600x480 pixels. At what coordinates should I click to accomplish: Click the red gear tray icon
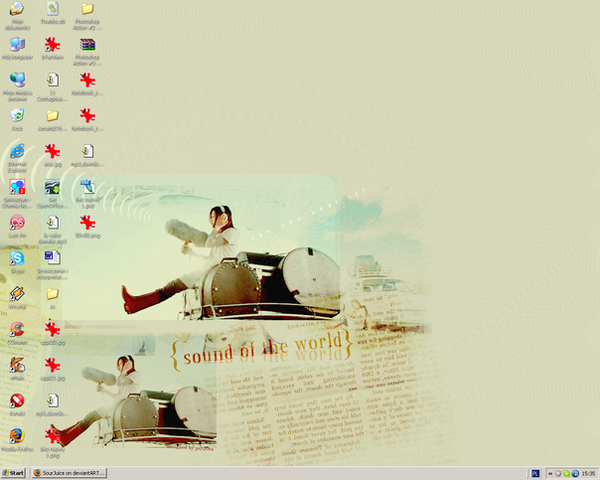click(x=558, y=473)
